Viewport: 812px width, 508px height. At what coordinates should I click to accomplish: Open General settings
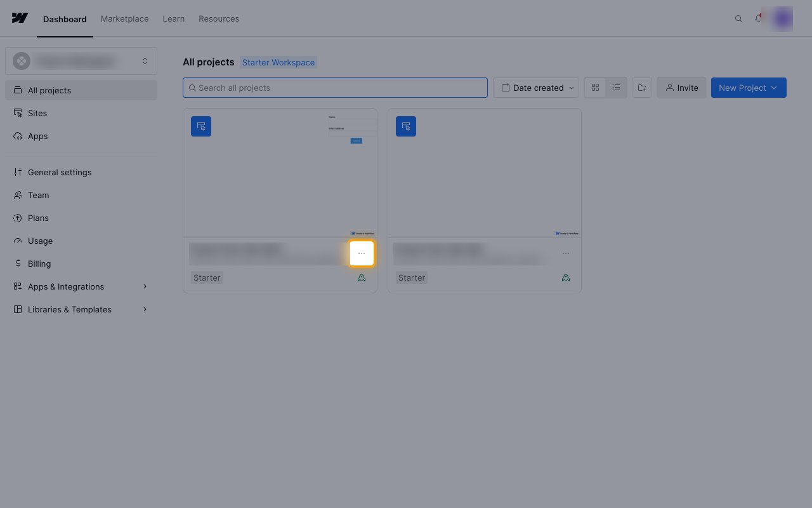81,172
